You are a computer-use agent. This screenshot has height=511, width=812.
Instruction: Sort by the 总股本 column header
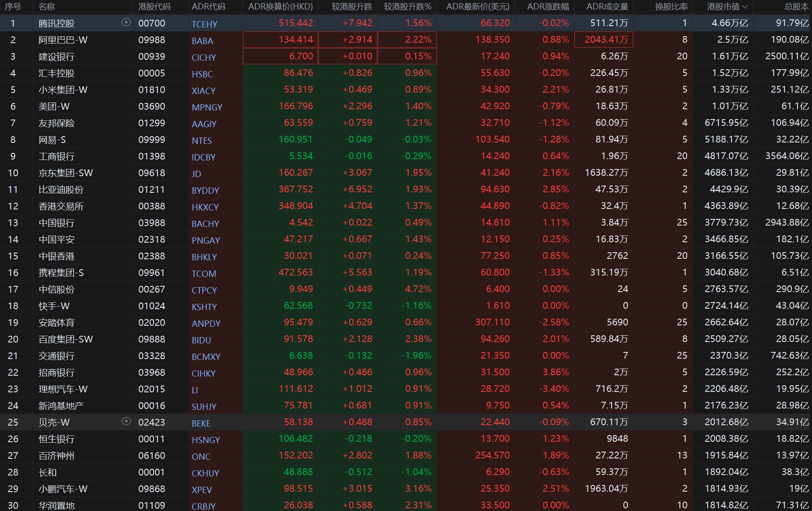pyautogui.click(x=796, y=7)
